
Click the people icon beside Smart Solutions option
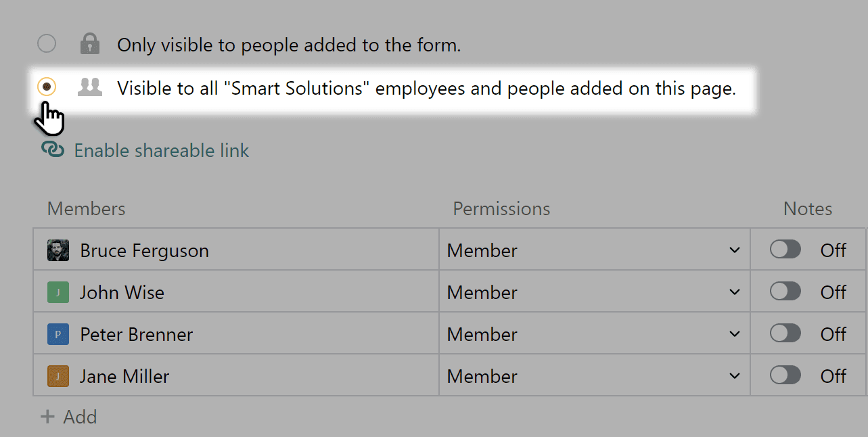coord(90,87)
